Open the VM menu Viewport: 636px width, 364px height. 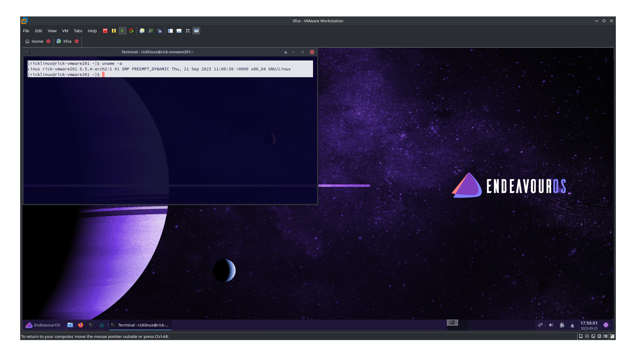(65, 31)
